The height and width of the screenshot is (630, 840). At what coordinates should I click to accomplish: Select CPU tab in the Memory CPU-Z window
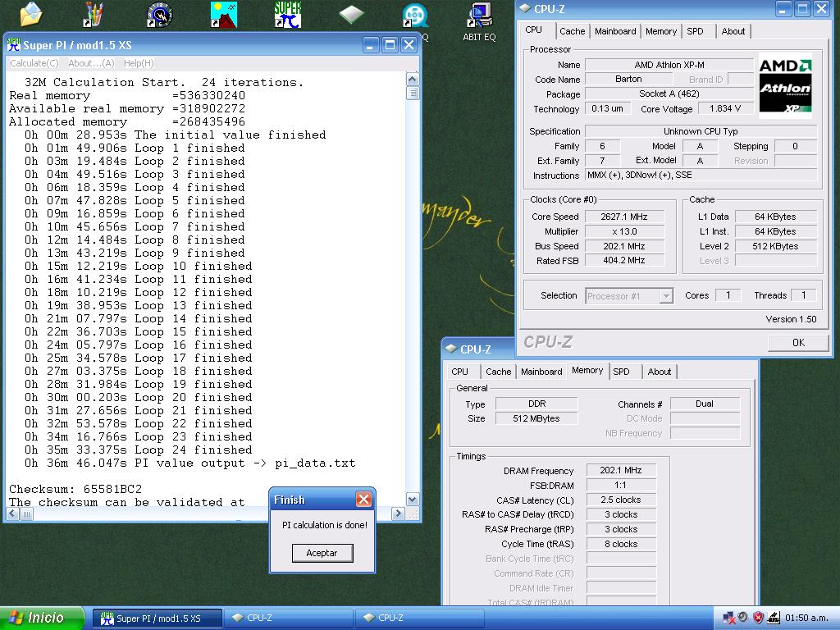(x=459, y=372)
